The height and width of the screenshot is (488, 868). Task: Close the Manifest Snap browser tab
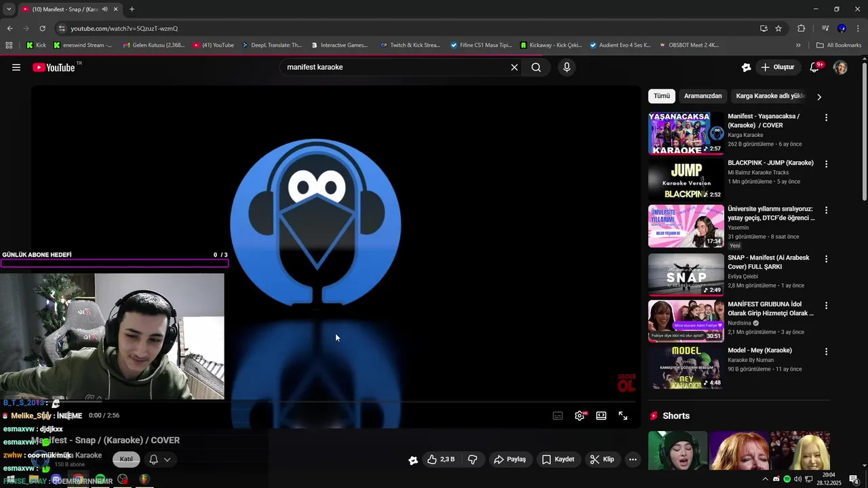[x=115, y=9]
